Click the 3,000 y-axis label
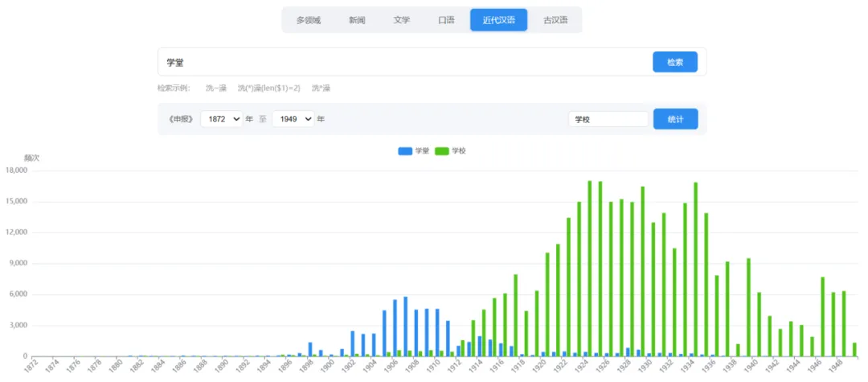The image size is (868, 382). (x=18, y=326)
